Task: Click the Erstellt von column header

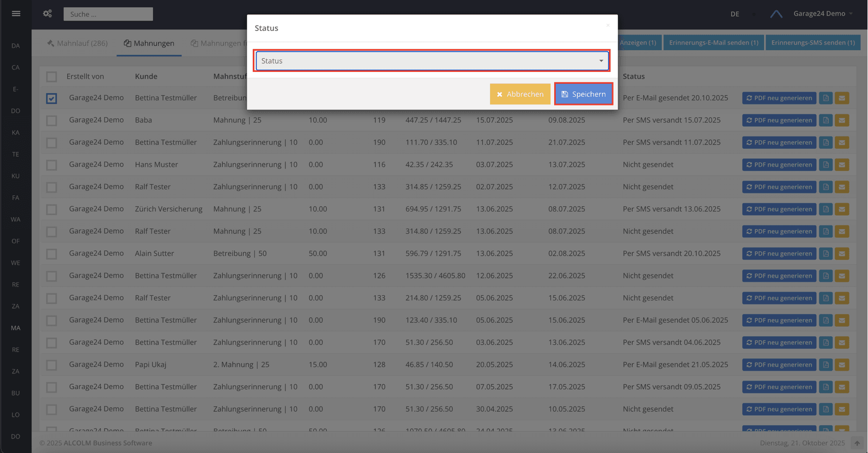Action: click(85, 77)
